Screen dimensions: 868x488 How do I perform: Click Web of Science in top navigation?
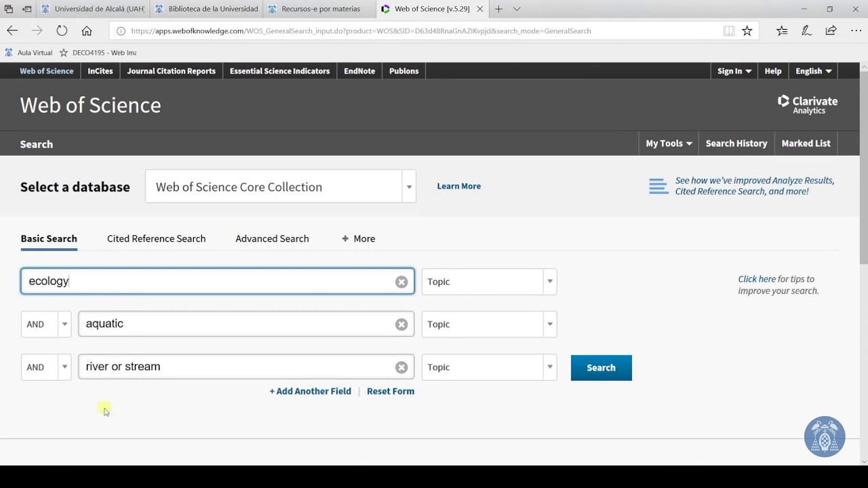pyautogui.click(x=46, y=71)
